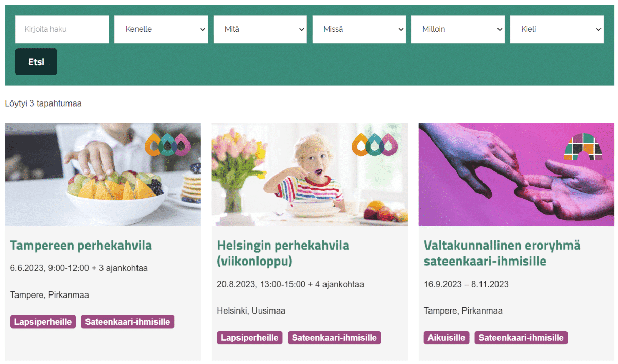Click the Etsi search button

point(36,62)
